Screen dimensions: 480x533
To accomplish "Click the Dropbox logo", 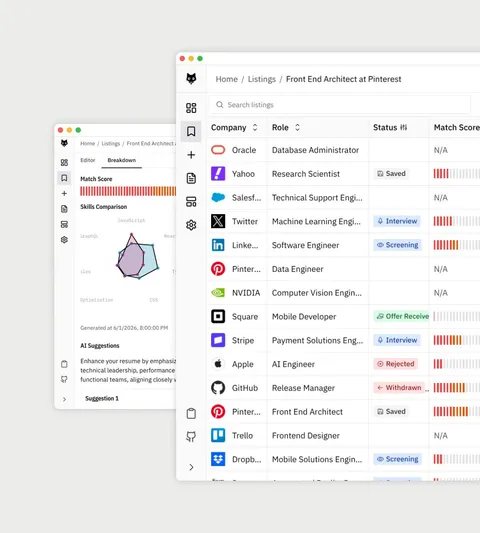I will (x=218, y=459).
